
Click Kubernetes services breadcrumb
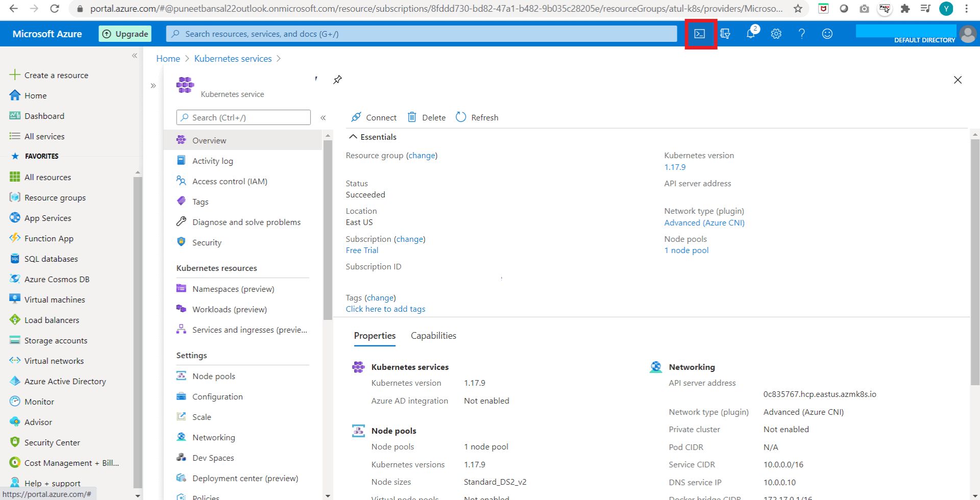coord(233,59)
